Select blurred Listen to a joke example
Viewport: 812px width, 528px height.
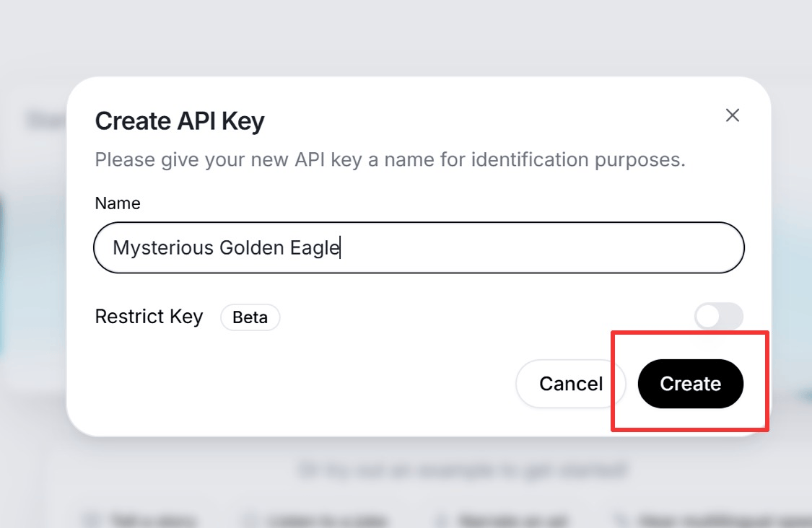pos(328,519)
